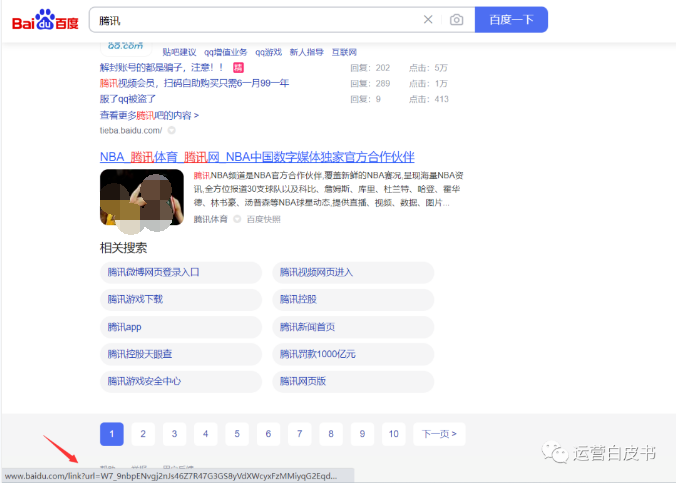
Task: Go to results page 5
Action: pos(237,434)
